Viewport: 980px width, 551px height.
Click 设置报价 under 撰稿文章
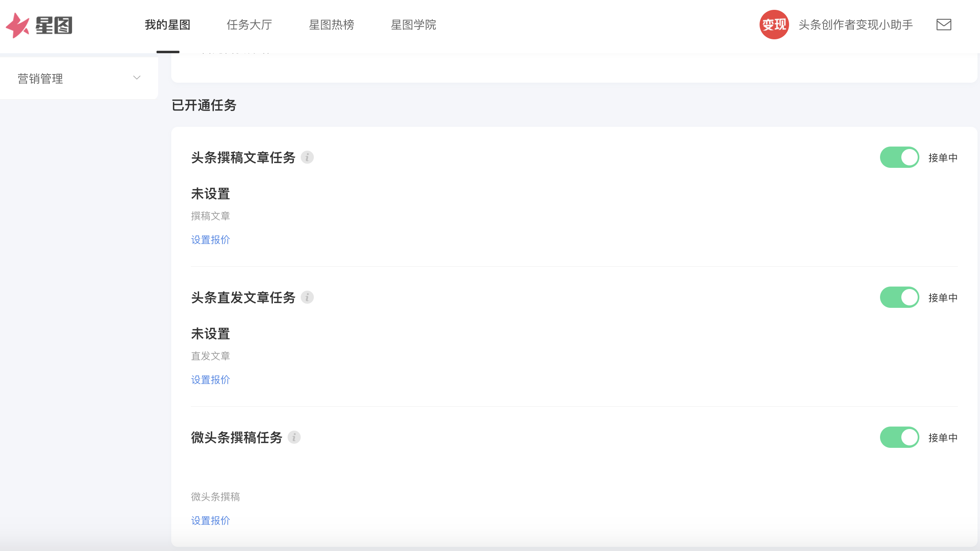pyautogui.click(x=210, y=240)
